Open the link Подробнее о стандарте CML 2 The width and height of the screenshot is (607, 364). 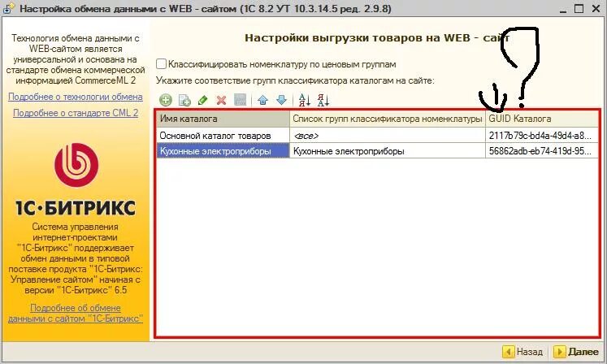[76, 113]
